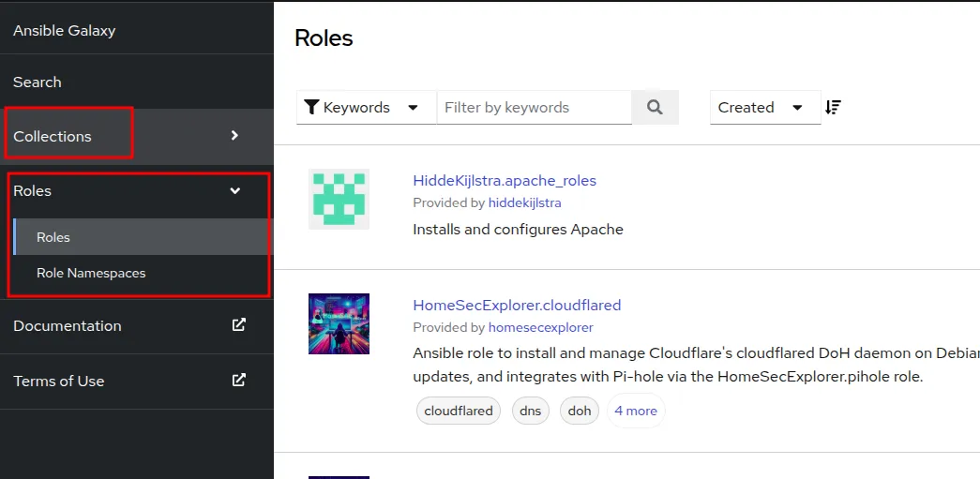Viewport: 980px width, 479px height.
Task: Click the dns tag
Action: pos(531,411)
